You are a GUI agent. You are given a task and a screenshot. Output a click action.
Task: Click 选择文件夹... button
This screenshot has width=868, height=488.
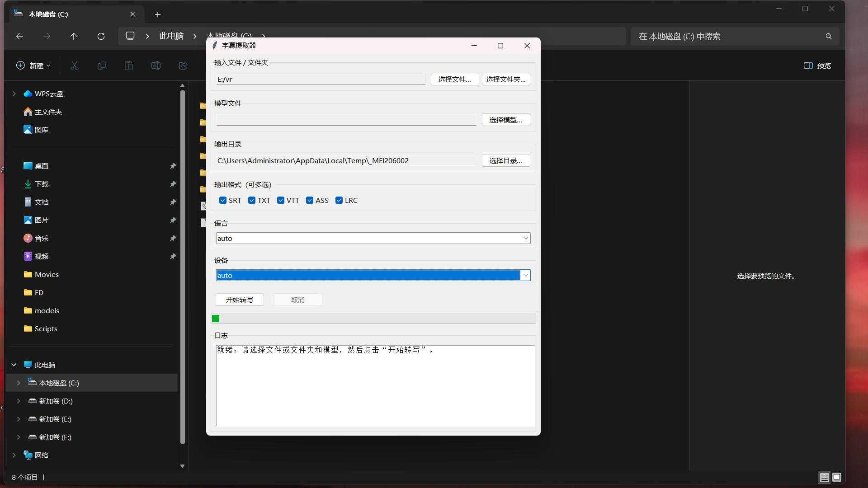coord(506,79)
